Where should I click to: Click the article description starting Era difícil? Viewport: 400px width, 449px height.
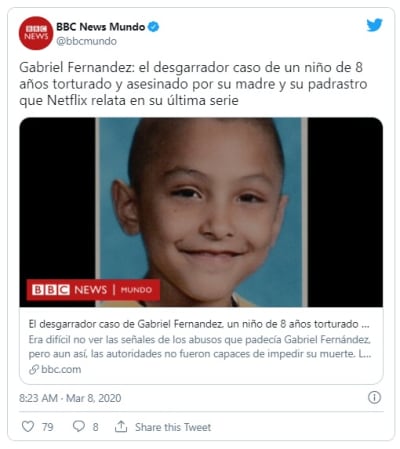point(200,347)
